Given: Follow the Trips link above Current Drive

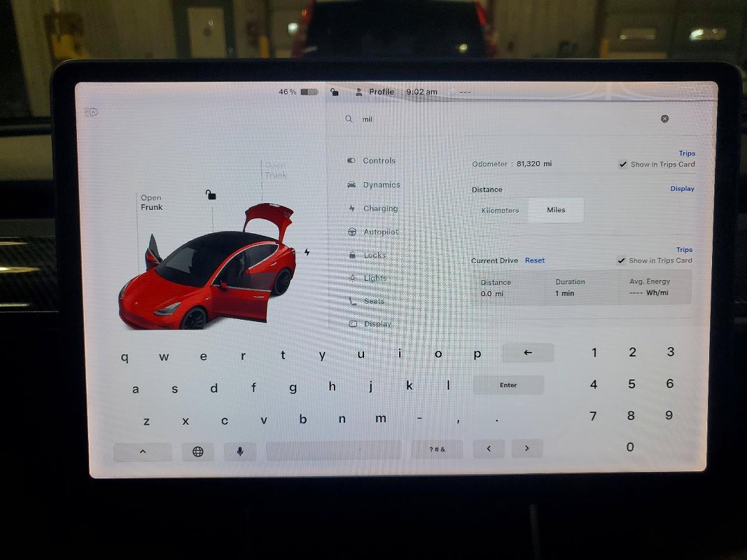Looking at the screenshot, I should [x=684, y=250].
